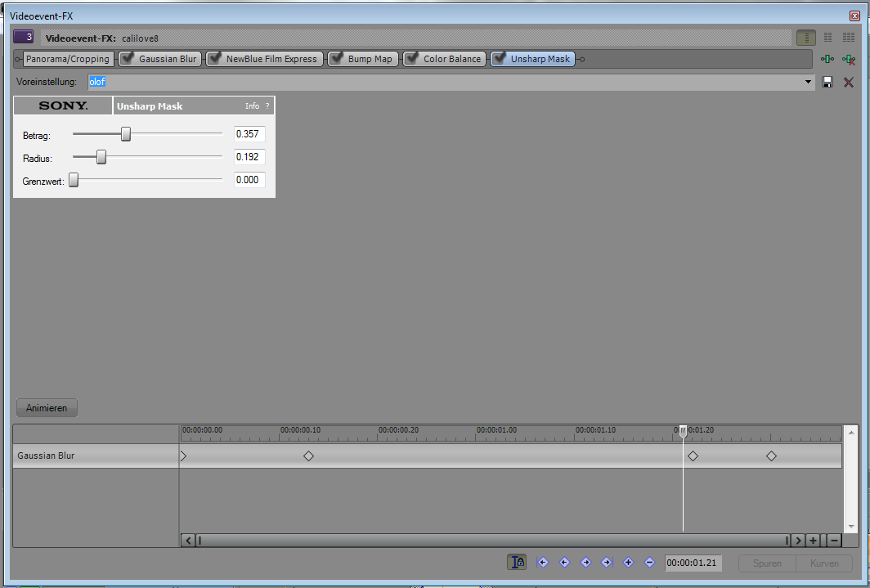The image size is (870, 588).
Task: Delete keyframe with minus diamond button
Action: tap(649, 562)
